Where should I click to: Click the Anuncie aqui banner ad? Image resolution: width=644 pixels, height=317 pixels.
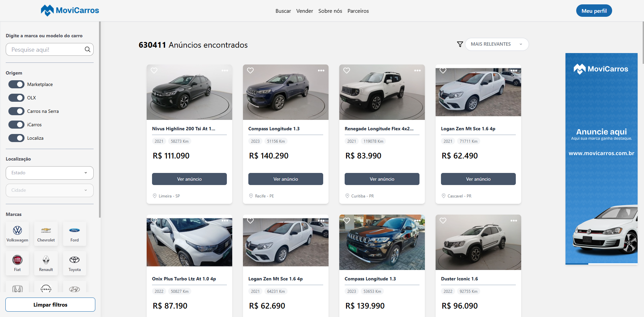pyautogui.click(x=601, y=158)
